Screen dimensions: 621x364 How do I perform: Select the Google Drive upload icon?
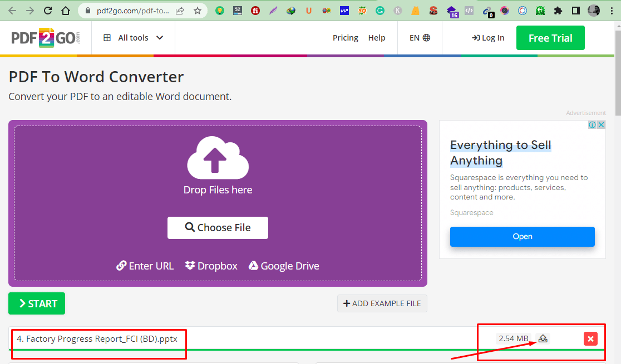pyautogui.click(x=253, y=266)
